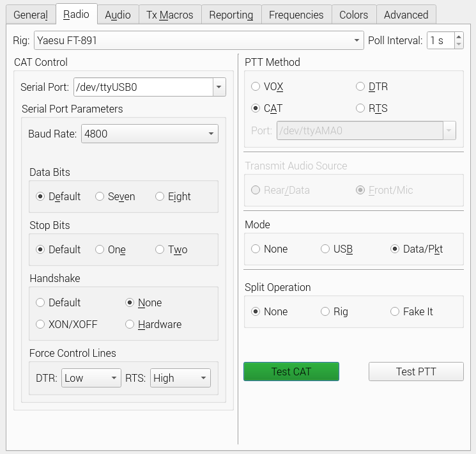Select Two stop bits
The height and width of the screenshot is (454, 476).
(x=171, y=249)
